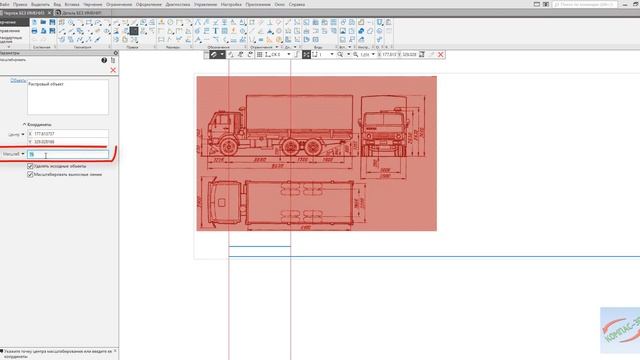
Task: Select 'Растровый объект' in the objects list
Action: [46, 84]
